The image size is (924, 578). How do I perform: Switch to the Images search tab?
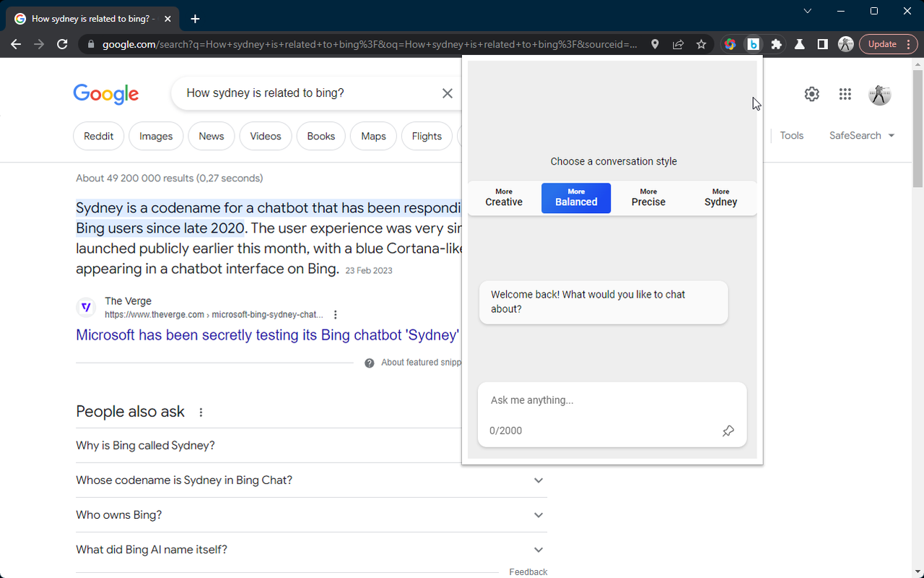156,136
